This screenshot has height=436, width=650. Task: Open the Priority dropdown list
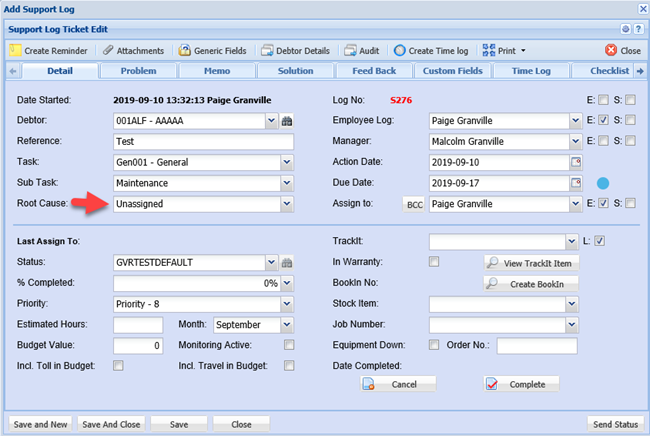pyautogui.click(x=286, y=304)
